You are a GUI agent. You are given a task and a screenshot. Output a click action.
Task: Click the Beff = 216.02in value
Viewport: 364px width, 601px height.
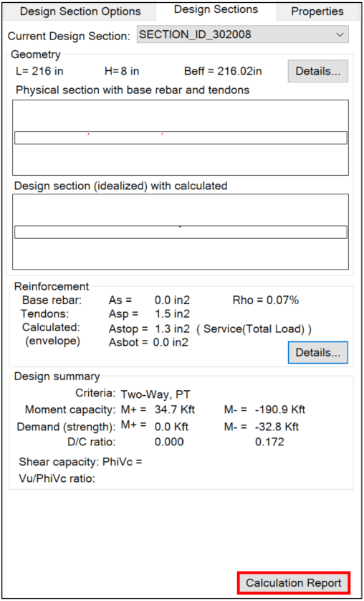click(x=223, y=71)
